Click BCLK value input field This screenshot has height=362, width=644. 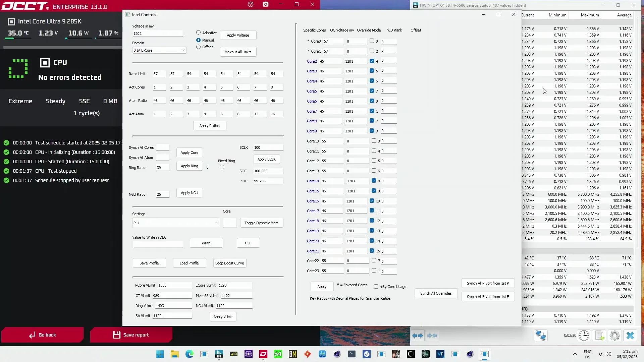(268, 147)
